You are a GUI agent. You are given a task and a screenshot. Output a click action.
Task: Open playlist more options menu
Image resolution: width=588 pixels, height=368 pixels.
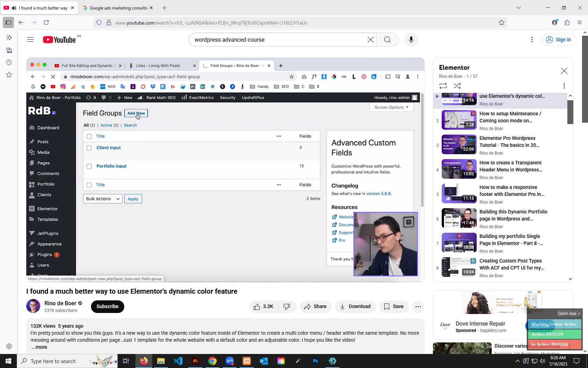tap(564, 86)
